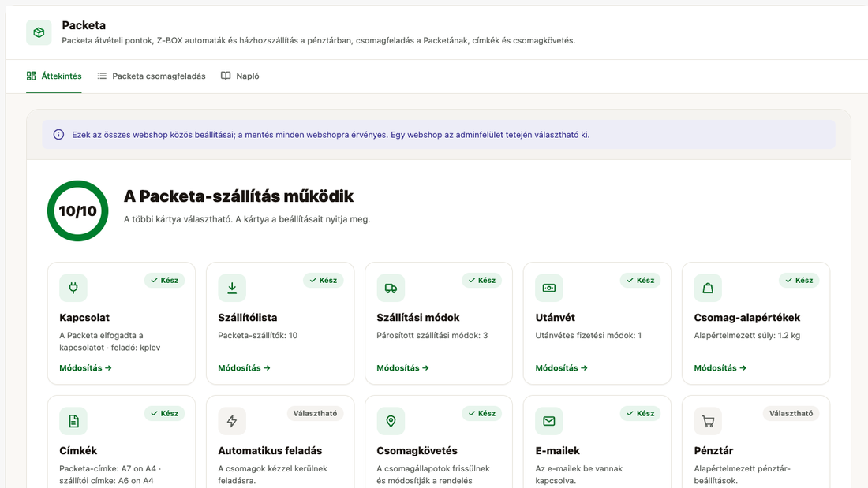Image resolution: width=868 pixels, height=488 pixels.
Task: Click the book icon beside Napló
Action: pos(226,76)
